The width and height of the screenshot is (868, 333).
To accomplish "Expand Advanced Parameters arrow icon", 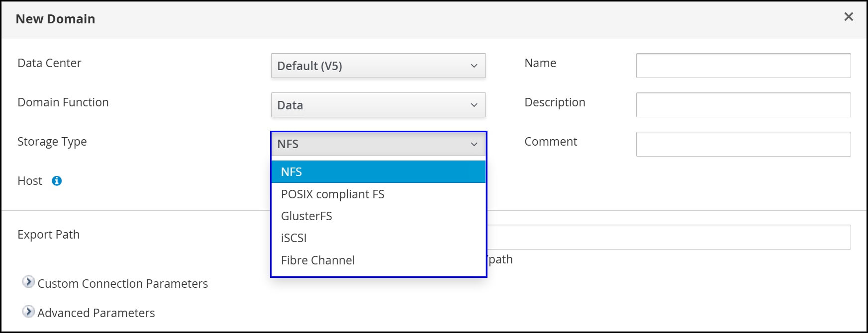I will coord(29,312).
